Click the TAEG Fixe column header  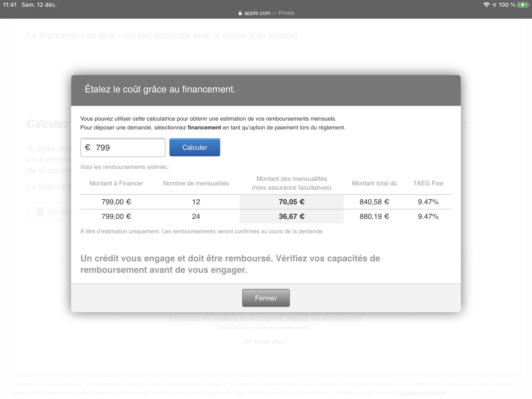[x=428, y=183]
